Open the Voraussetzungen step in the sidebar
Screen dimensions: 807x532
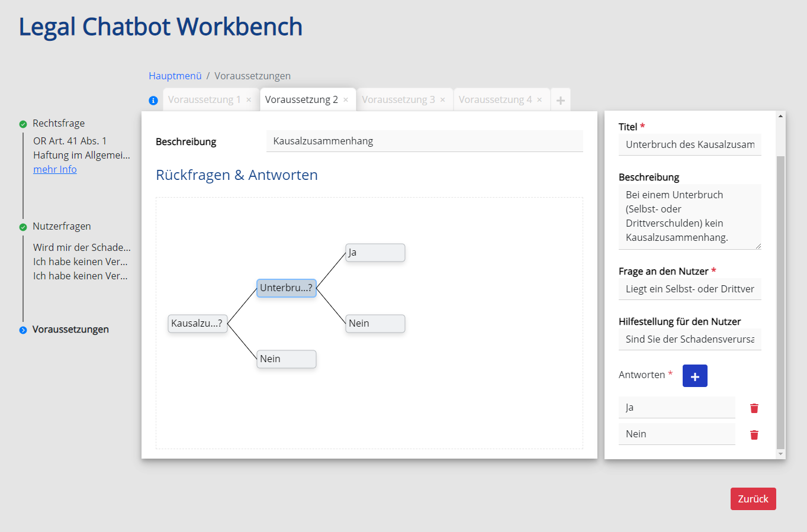70,329
